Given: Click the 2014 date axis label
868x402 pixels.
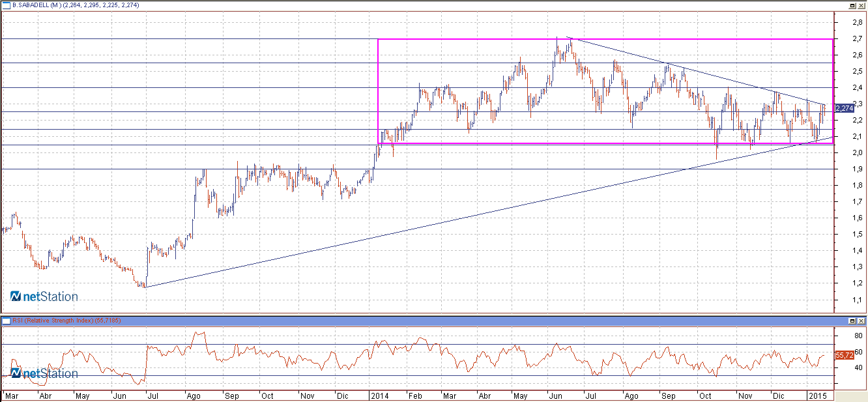Looking at the screenshot, I should [379, 395].
